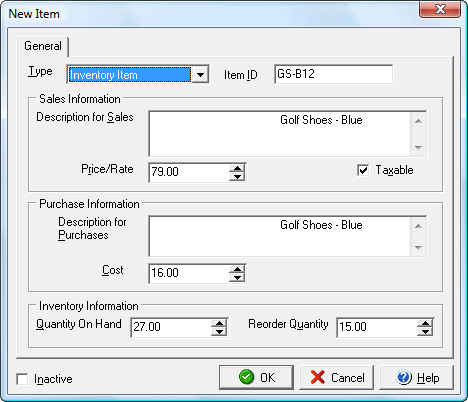Image resolution: width=468 pixels, height=402 pixels.
Task: Open Help with question mark icon
Action: coord(416,377)
